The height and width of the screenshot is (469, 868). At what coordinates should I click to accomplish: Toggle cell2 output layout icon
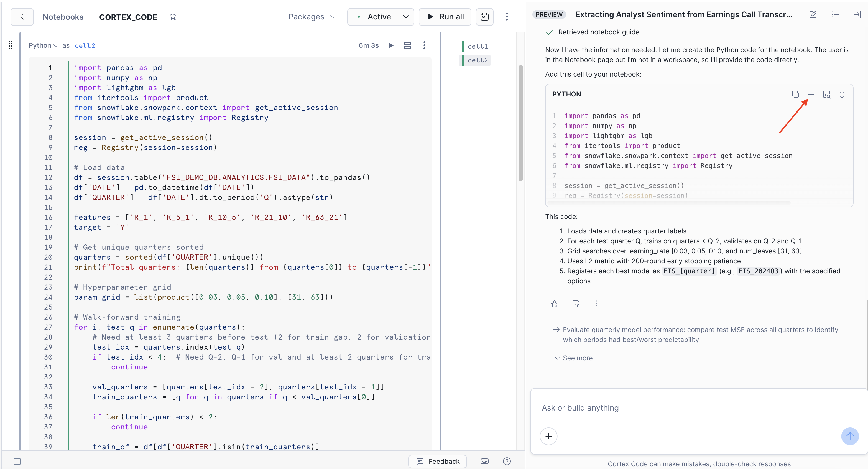[407, 45]
